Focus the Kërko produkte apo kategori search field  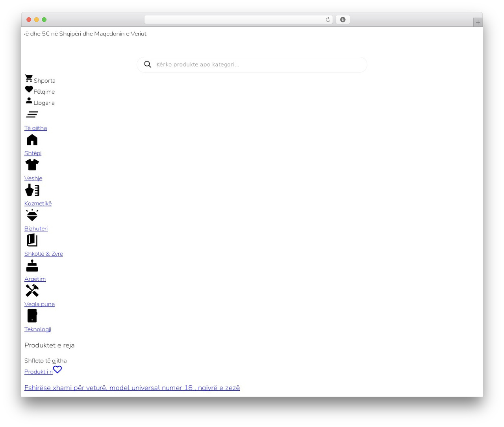coord(252,65)
